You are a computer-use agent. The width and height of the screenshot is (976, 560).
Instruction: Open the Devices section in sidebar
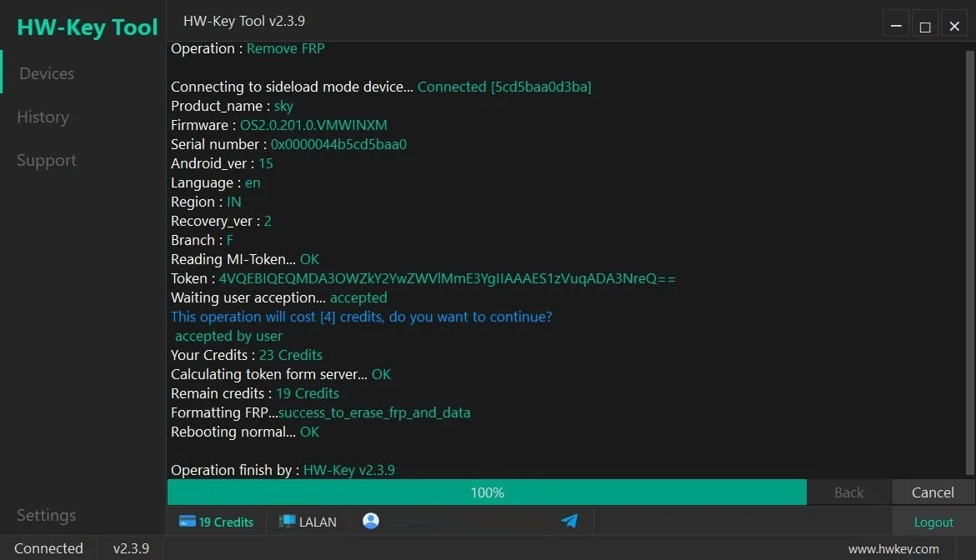click(x=47, y=73)
